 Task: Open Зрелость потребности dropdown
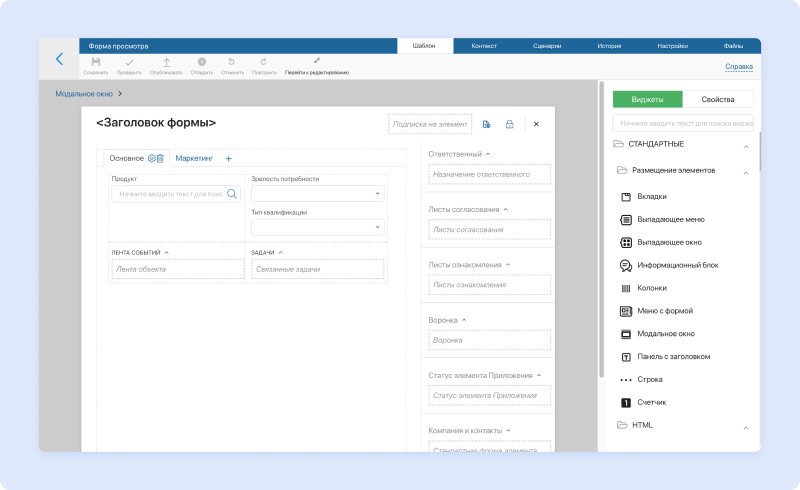pyautogui.click(x=317, y=194)
